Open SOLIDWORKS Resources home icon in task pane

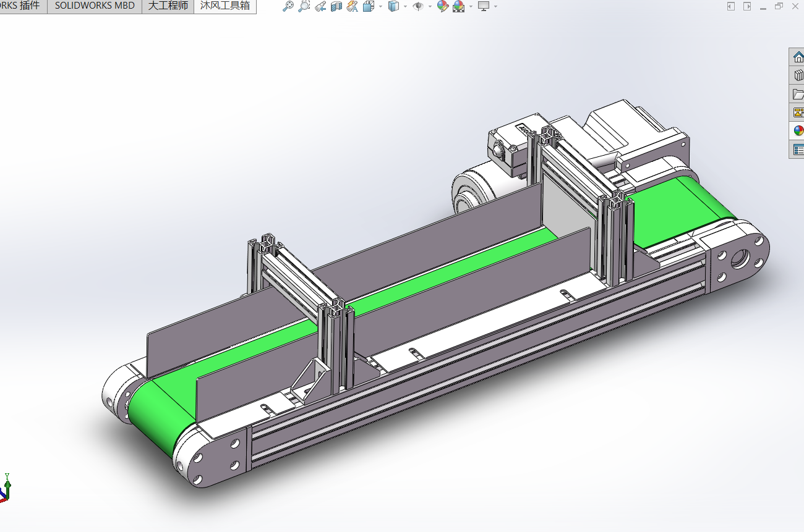(798, 57)
